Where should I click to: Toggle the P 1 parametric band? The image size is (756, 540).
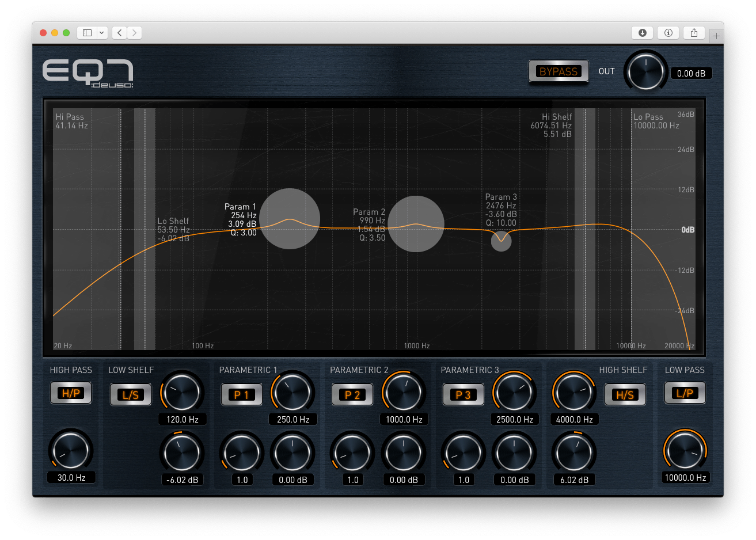pyautogui.click(x=241, y=395)
